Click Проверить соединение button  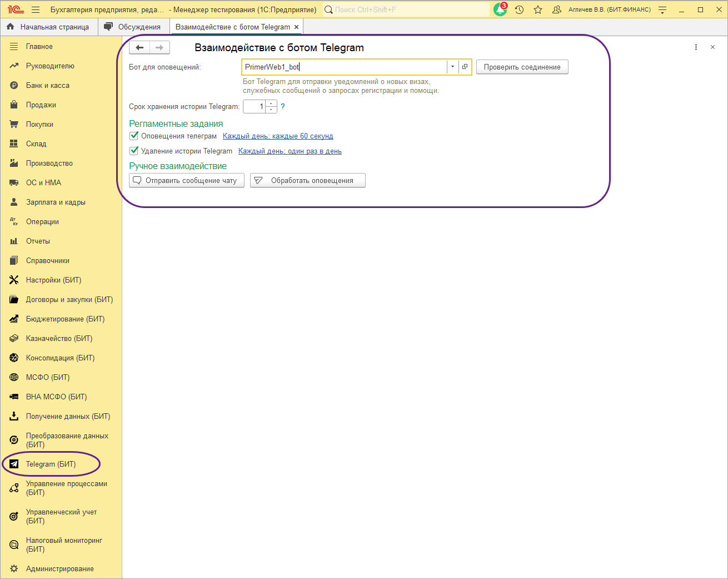522,67
